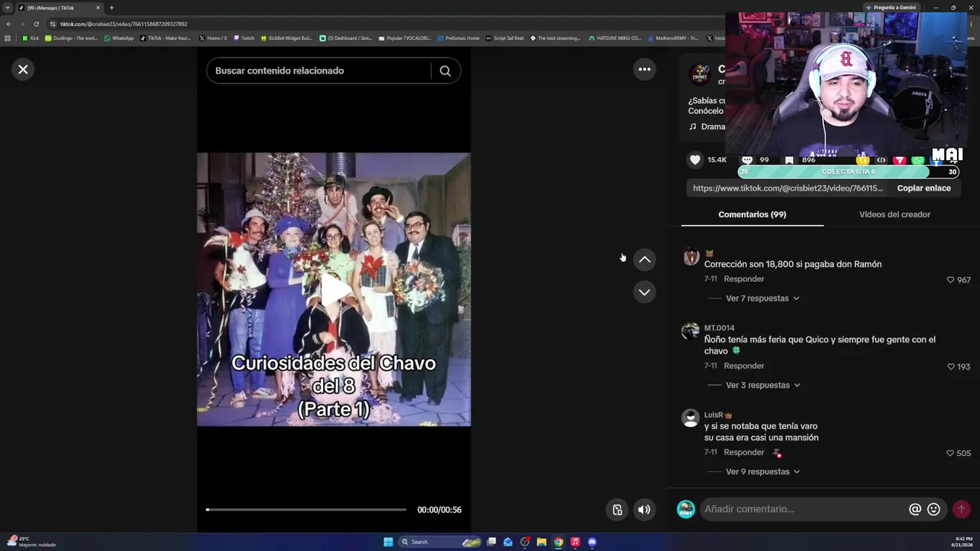980x551 pixels.
Task: Like the comment with 967 likes
Action: pos(951,280)
